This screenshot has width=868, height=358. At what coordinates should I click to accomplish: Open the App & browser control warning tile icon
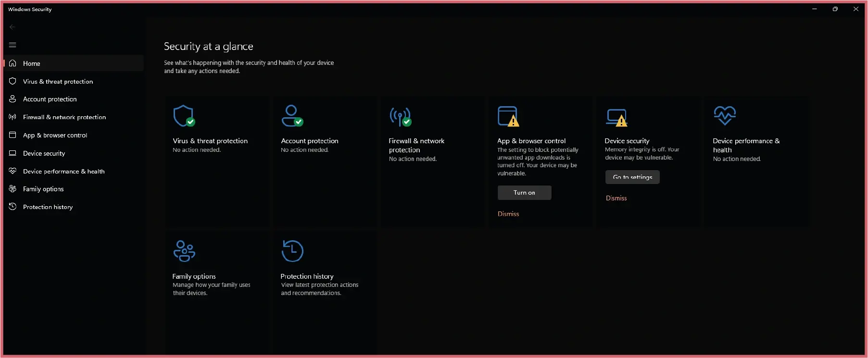click(508, 116)
